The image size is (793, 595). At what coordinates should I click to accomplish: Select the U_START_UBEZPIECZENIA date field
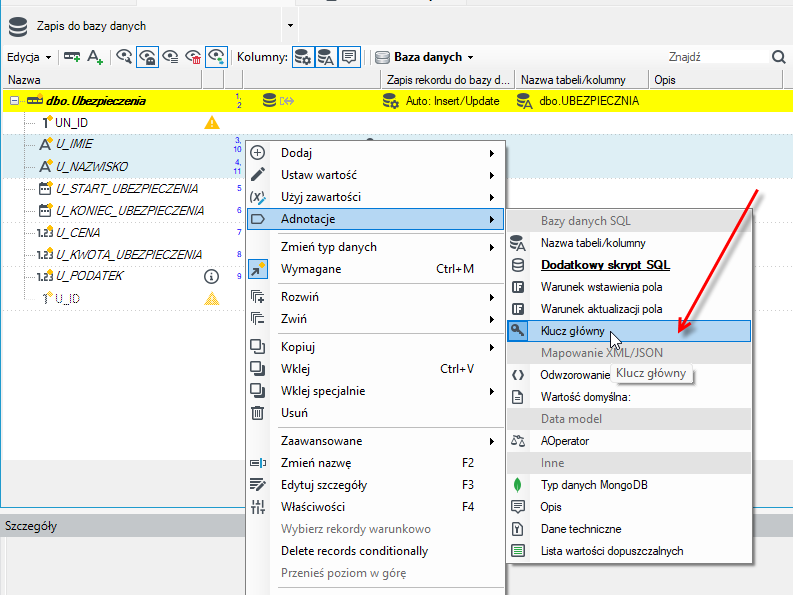[126, 189]
